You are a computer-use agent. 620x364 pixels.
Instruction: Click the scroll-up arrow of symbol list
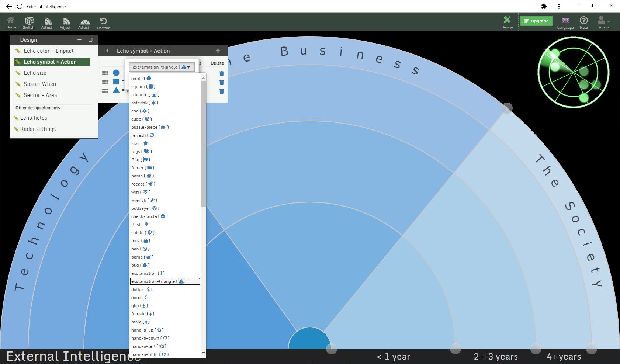click(x=204, y=78)
